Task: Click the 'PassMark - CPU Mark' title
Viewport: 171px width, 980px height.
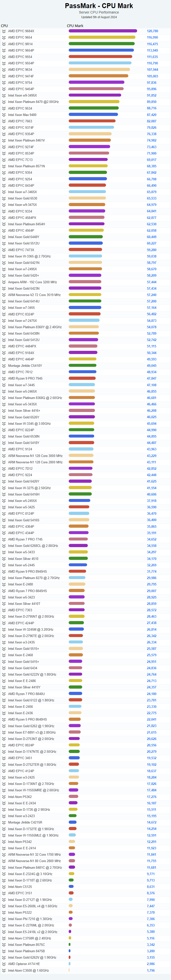Action: [x=99, y=6]
